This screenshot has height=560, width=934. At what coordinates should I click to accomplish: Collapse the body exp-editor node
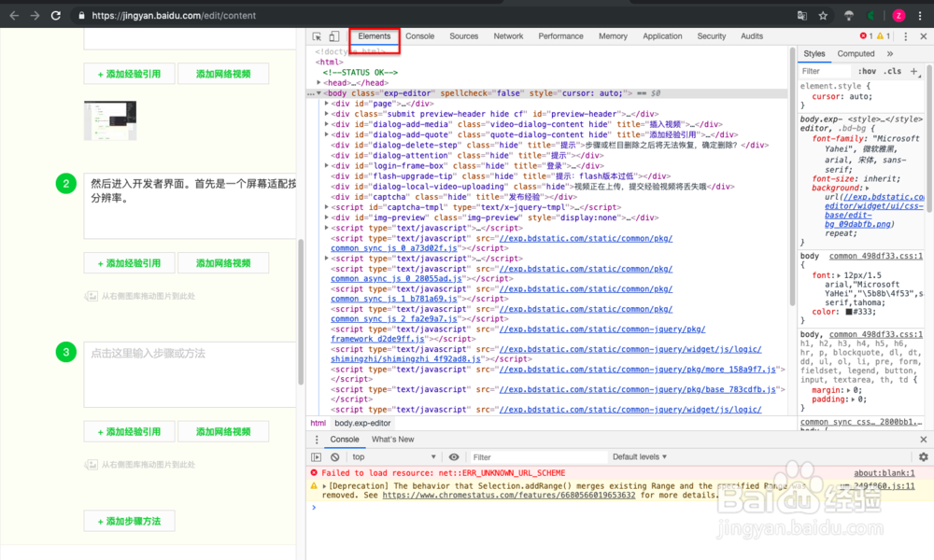tap(318, 92)
